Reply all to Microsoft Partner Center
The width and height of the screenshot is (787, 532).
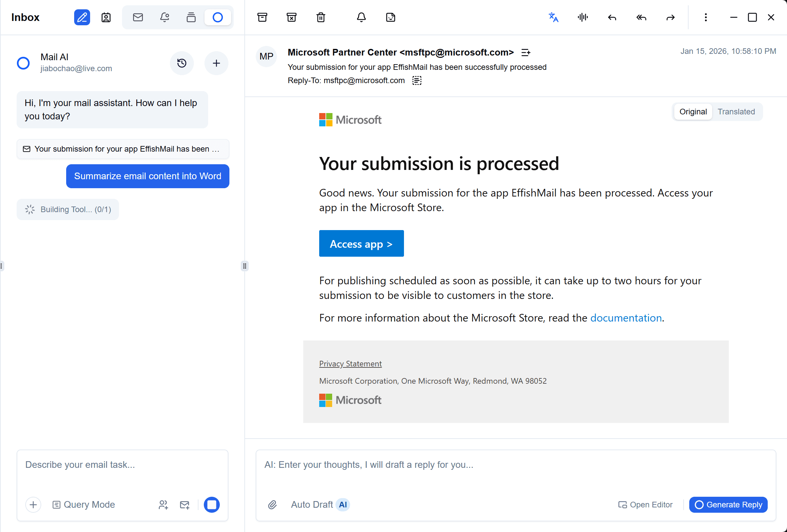pos(641,17)
